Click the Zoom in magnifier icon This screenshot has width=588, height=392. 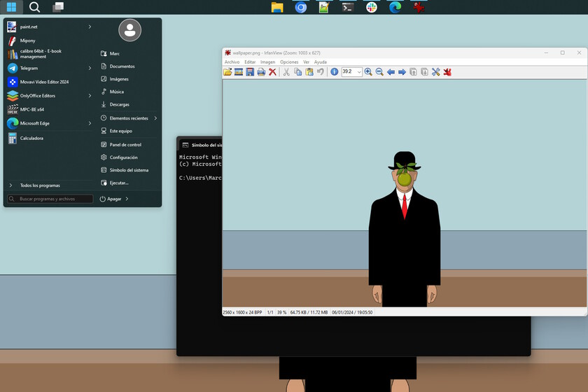tap(368, 72)
